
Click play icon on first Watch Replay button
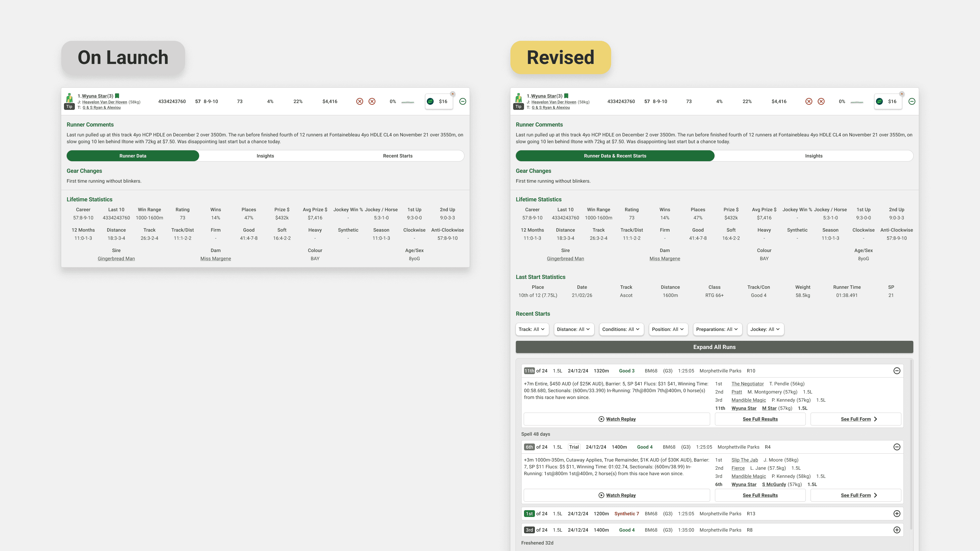click(x=601, y=419)
